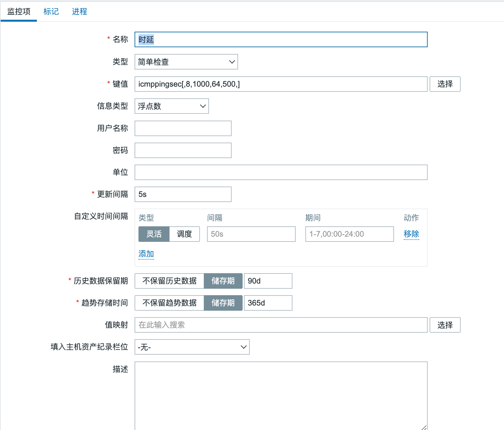
Task: Open the 信息类型 dropdown showing 浮点数
Action: [171, 106]
